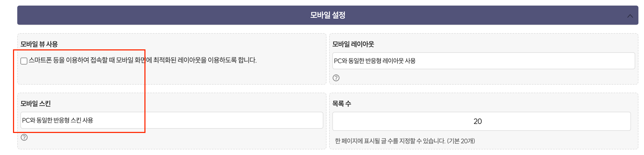The image size is (644, 155).
Task: Collapse the 모바일 설정 section chevron
Action: pos(630,16)
